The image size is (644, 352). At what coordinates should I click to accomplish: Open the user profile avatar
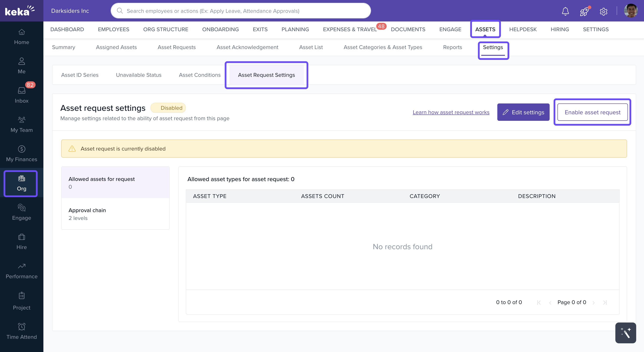click(631, 11)
